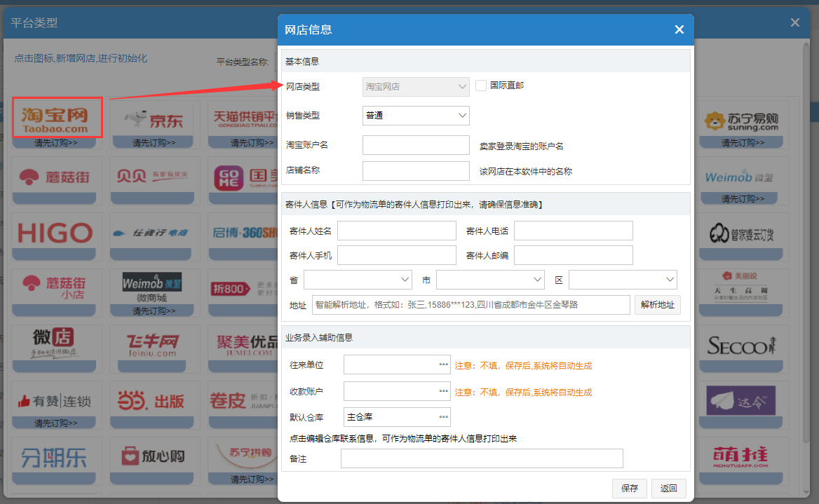Open the 省 province dropdown
This screenshot has width=819, height=504.
(358, 280)
